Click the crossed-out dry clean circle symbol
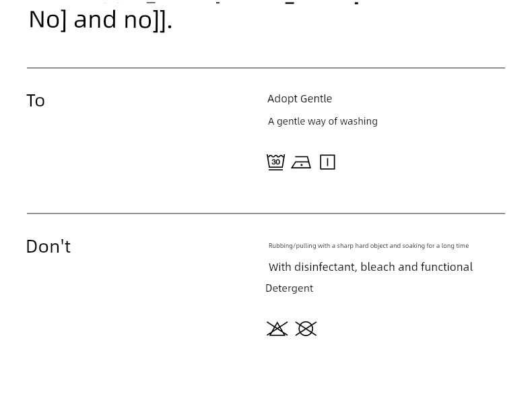Image resolution: width=532 pixels, height=417 pixels. click(x=306, y=329)
